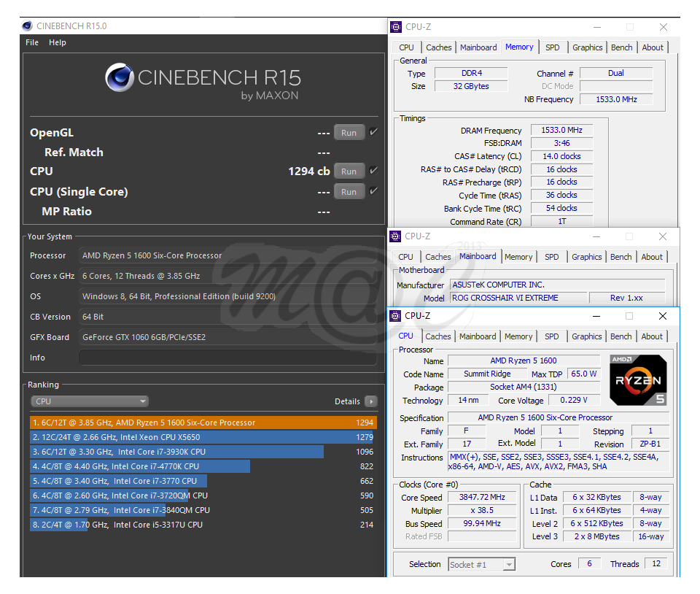Toggle the CPU test checkbox
The width and height of the screenshot is (700, 594).
[373, 170]
